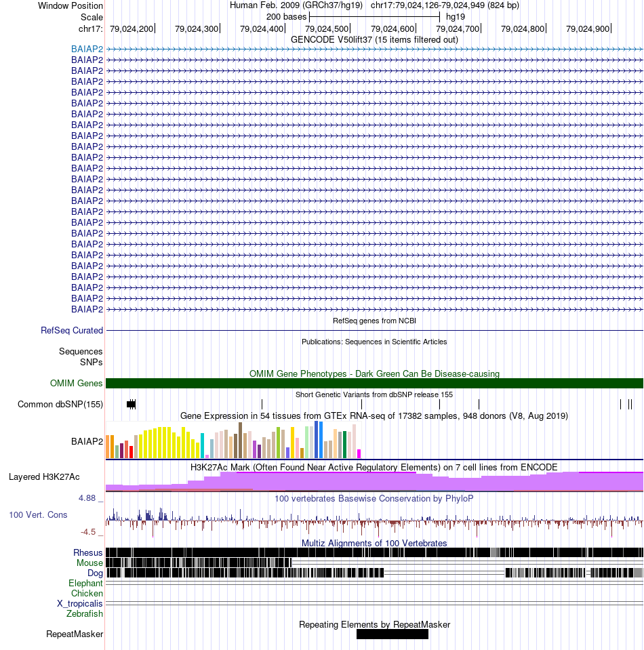The height and width of the screenshot is (650, 644).
Task: Click the SNPs track label
Action: click(x=92, y=363)
